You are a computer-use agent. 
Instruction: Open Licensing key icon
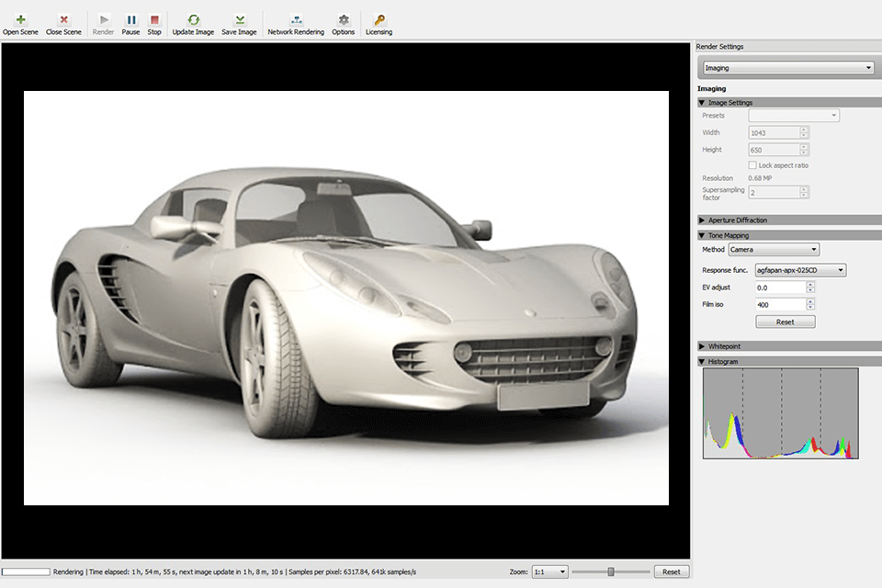click(x=379, y=19)
